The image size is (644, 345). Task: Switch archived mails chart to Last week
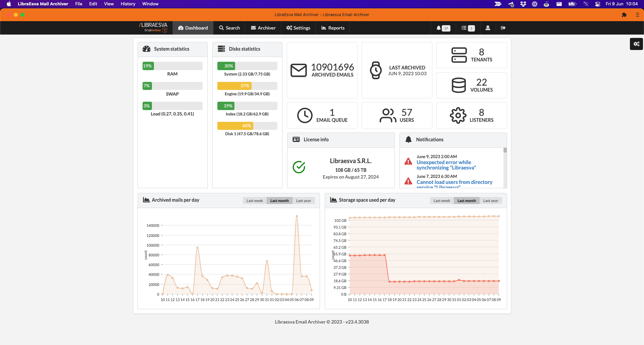point(255,201)
